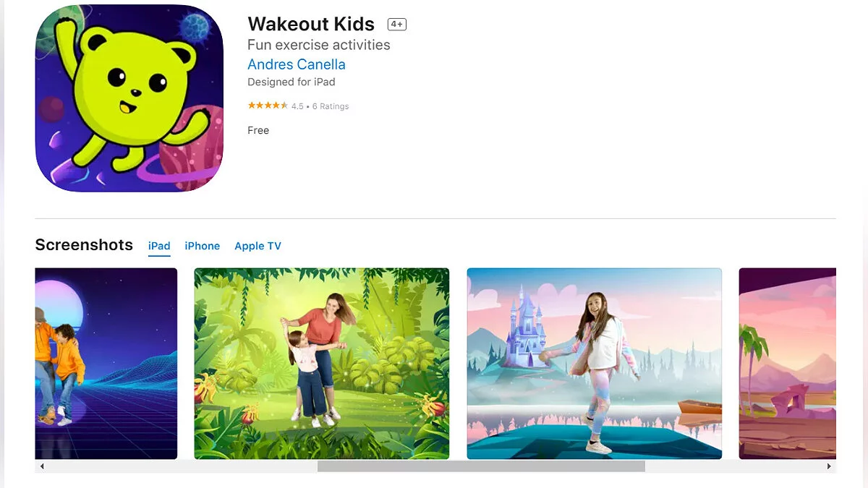
Task: Switch to the iPhone screenshots tab
Action: point(203,246)
